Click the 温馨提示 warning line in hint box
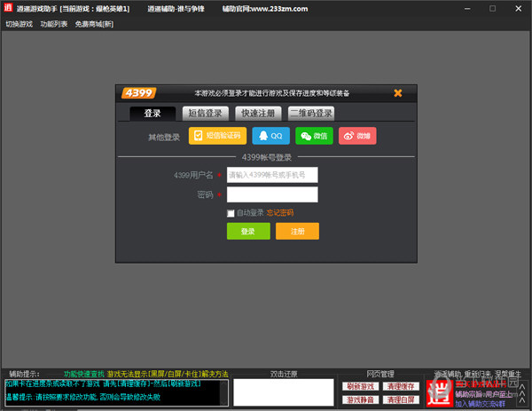This screenshot has width=532, height=411. tap(83, 397)
